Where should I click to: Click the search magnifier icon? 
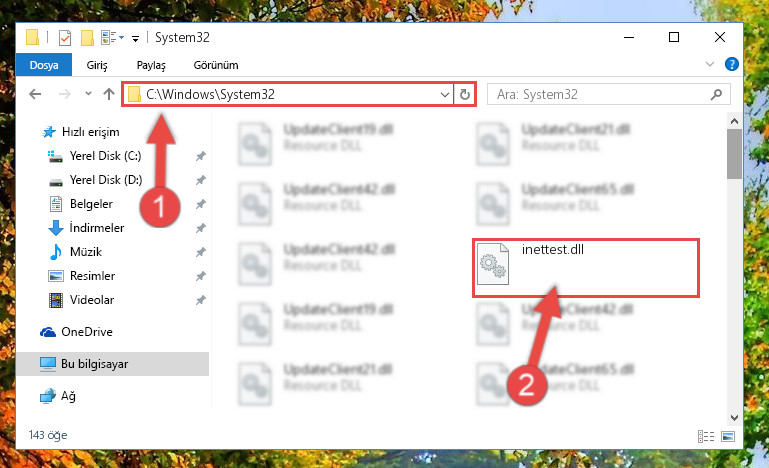(716, 94)
